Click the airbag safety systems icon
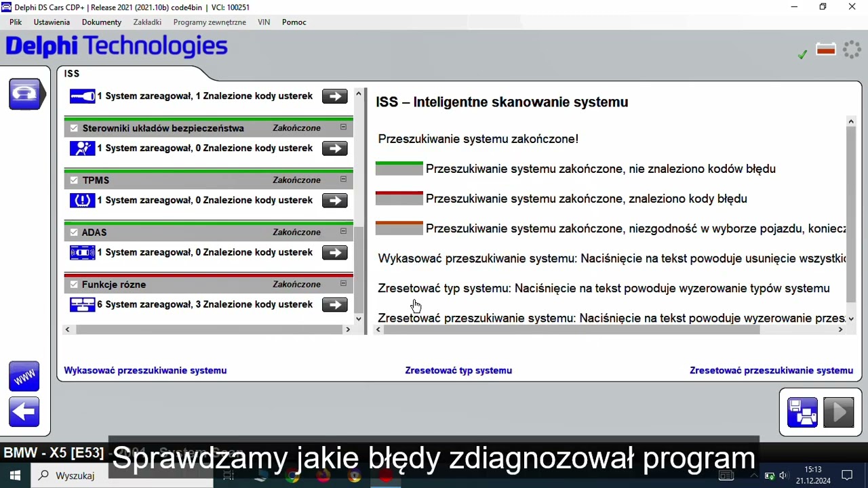This screenshot has height=488, width=868. (x=82, y=148)
